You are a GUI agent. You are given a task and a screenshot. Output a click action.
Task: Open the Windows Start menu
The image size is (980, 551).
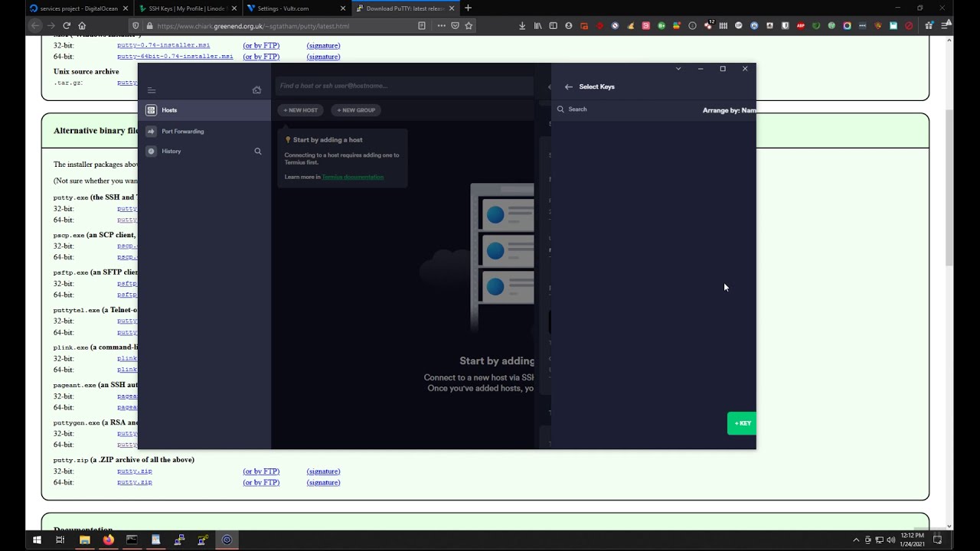click(x=36, y=540)
